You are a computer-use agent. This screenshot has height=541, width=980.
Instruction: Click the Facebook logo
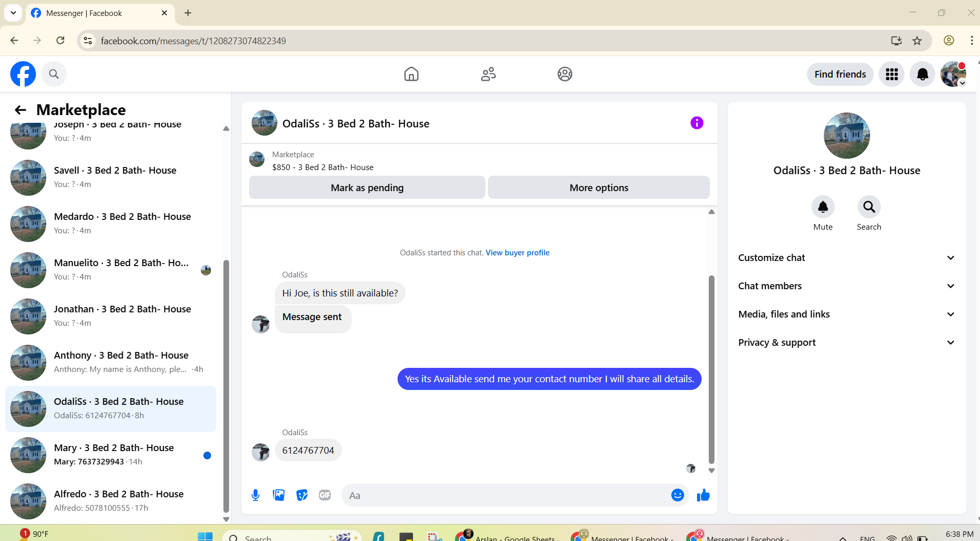(x=23, y=74)
